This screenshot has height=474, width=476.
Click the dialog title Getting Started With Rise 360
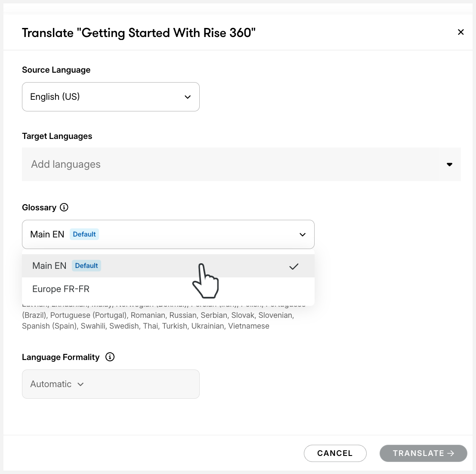coord(139,33)
